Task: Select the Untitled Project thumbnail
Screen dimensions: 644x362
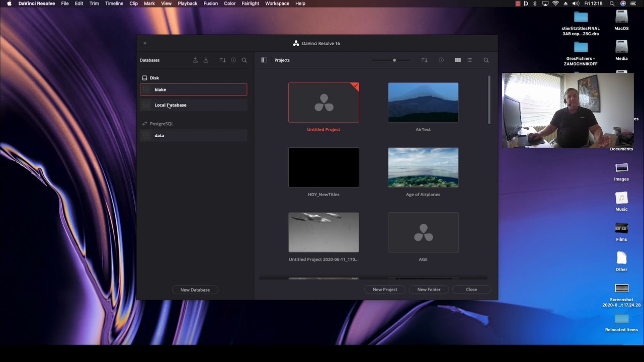Action: point(324,103)
